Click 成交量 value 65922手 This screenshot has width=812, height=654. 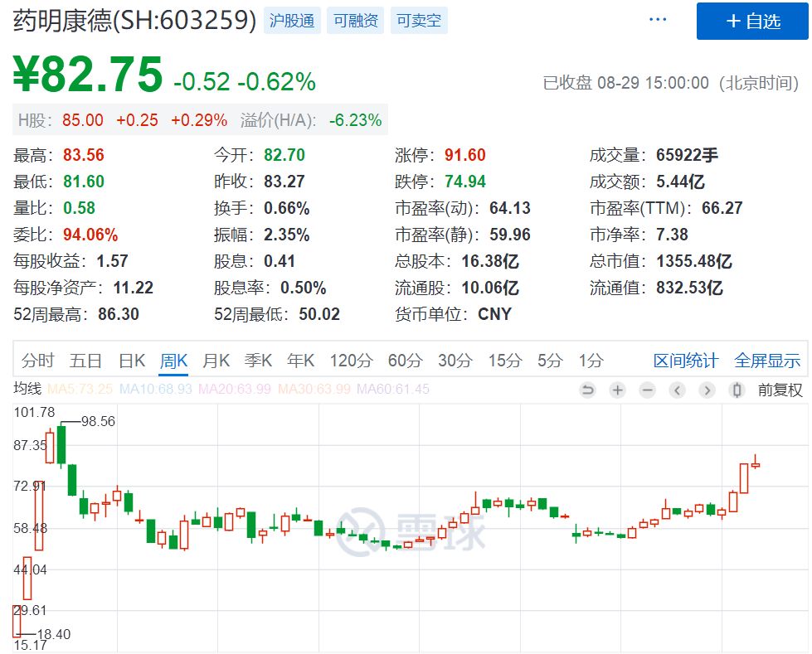click(x=688, y=155)
